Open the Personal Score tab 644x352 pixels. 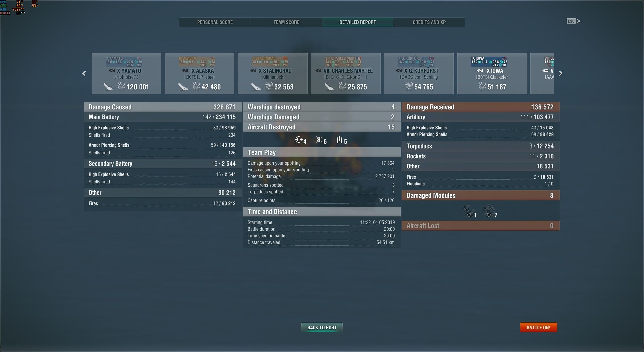coord(215,22)
